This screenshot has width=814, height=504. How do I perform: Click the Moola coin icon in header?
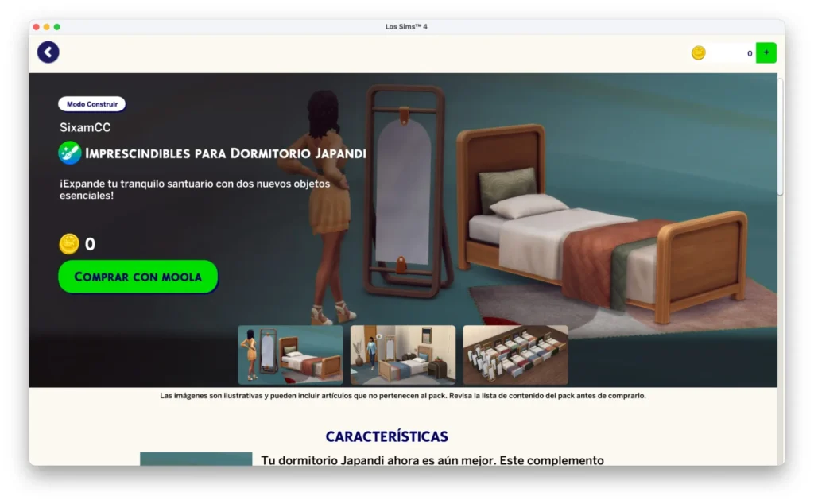pyautogui.click(x=698, y=53)
